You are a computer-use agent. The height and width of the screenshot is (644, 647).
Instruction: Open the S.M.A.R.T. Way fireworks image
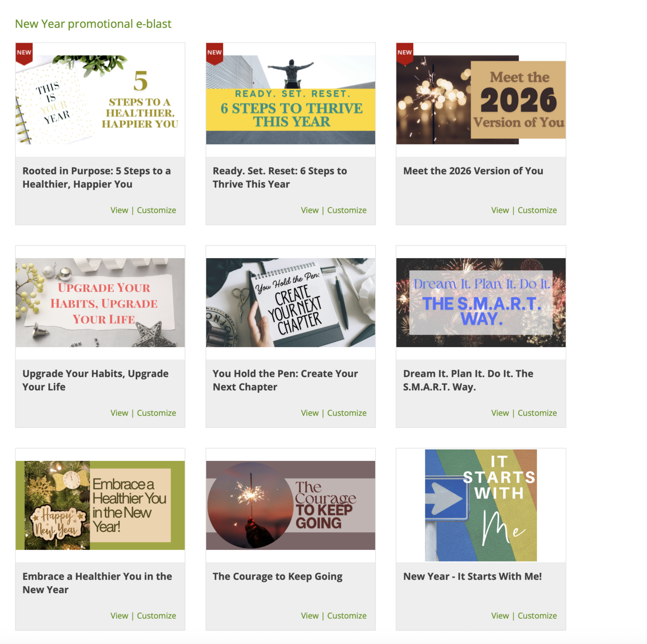(481, 303)
